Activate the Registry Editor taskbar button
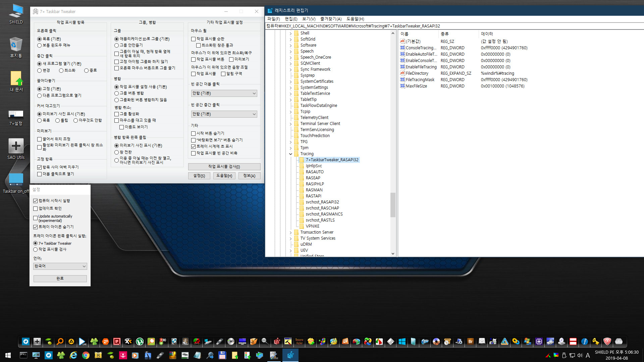 click(x=290, y=355)
